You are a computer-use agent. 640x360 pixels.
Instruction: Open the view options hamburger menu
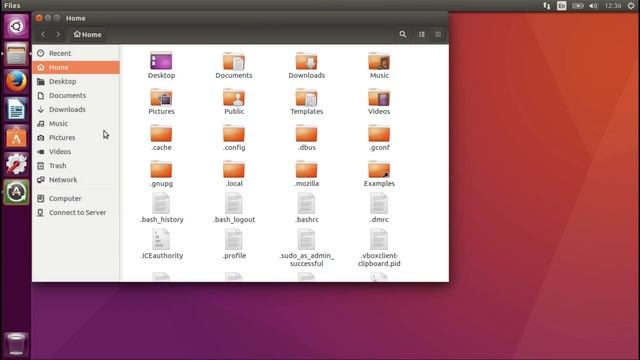pos(438,35)
